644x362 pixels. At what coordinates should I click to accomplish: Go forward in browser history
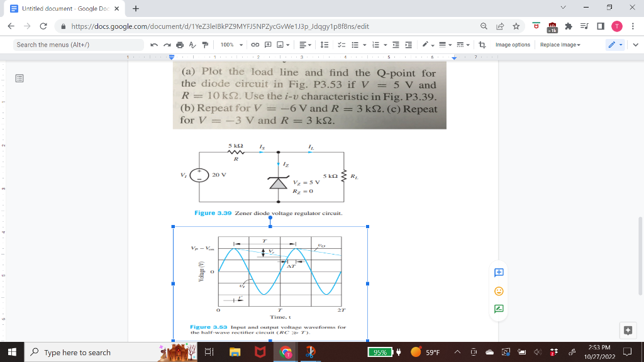[x=27, y=26]
